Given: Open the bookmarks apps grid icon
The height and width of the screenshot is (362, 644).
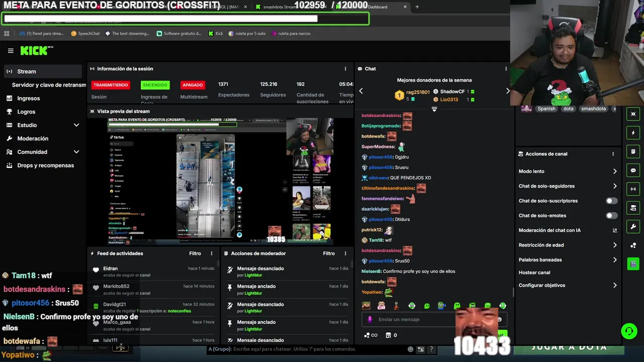Looking at the screenshot, I should click(7, 34).
